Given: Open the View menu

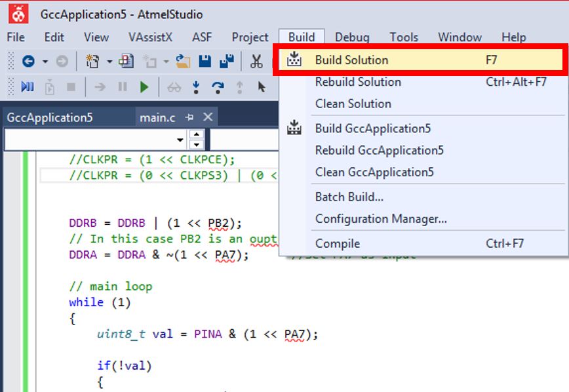Looking at the screenshot, I should tap(96, 37).
